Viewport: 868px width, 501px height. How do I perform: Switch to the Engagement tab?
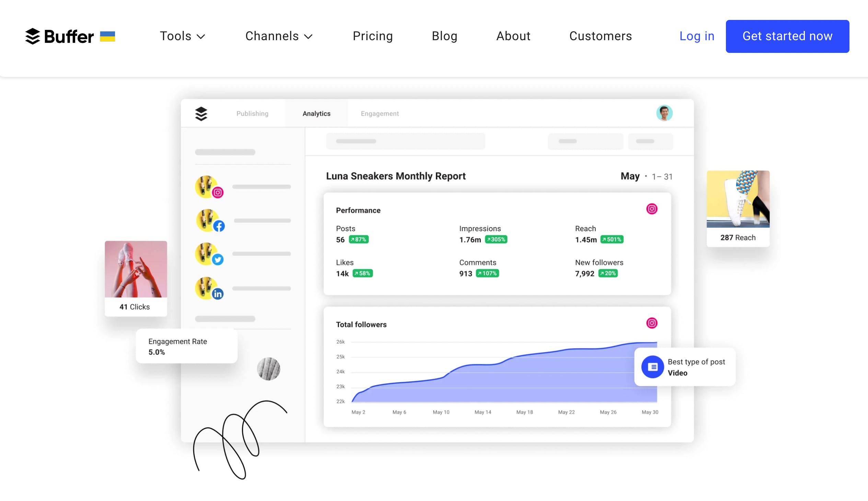pyautogui.click(x=380, y=113)
